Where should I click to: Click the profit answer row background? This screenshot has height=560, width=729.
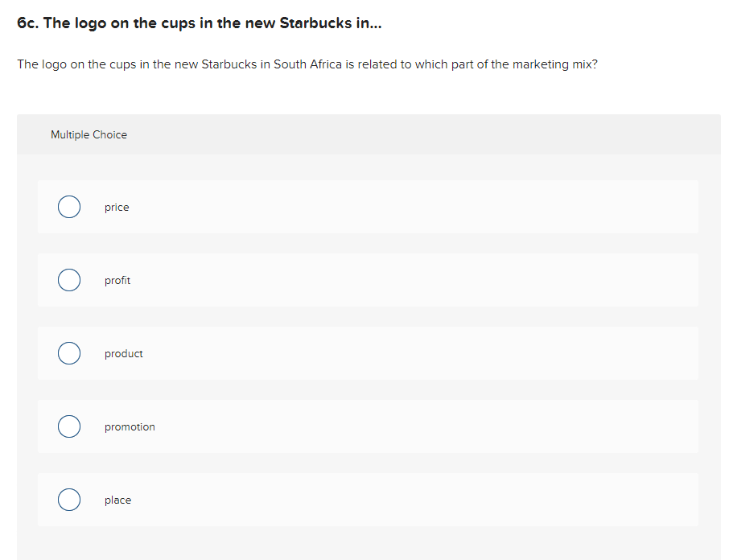click(x=402, y=280)
